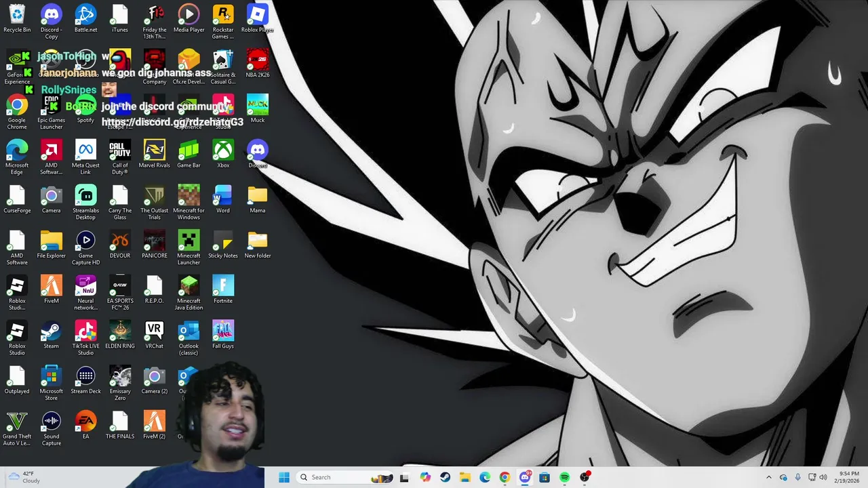The image size is (868, 488).
Task: Open Sticky Notes desktop shortcut
Action: point(223,245)
